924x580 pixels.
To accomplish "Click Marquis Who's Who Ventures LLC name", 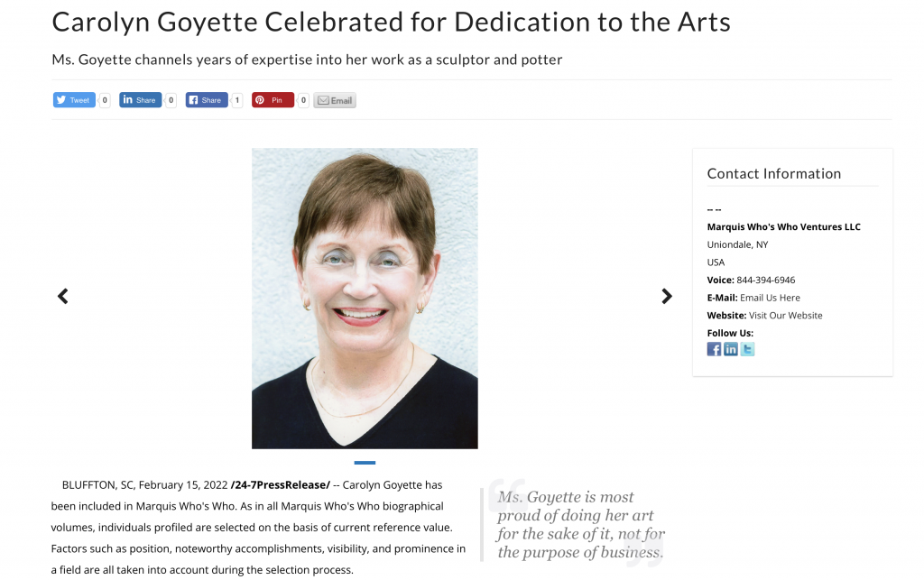I will pos(784,227).
